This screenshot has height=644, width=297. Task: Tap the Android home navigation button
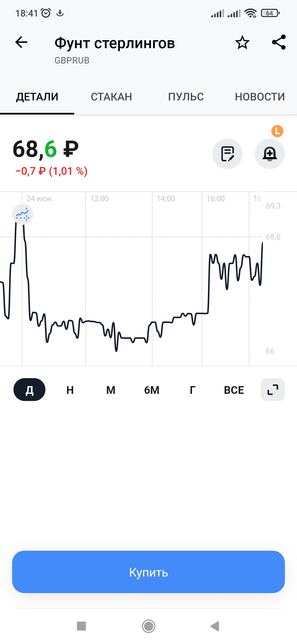point(148,626)
